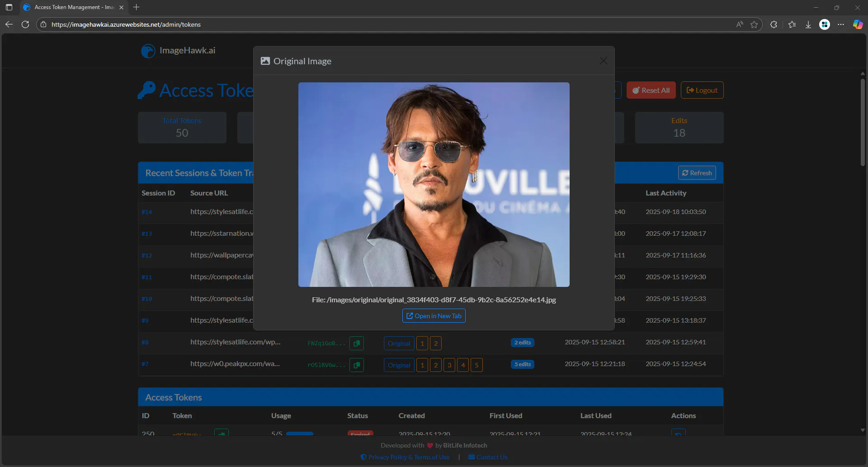Image resolution: width=868 pixels, height=467 pixels.
Task: Open Privacy Policy & Terms of Use
Action: pyautogui.click(x=405, y=457)
